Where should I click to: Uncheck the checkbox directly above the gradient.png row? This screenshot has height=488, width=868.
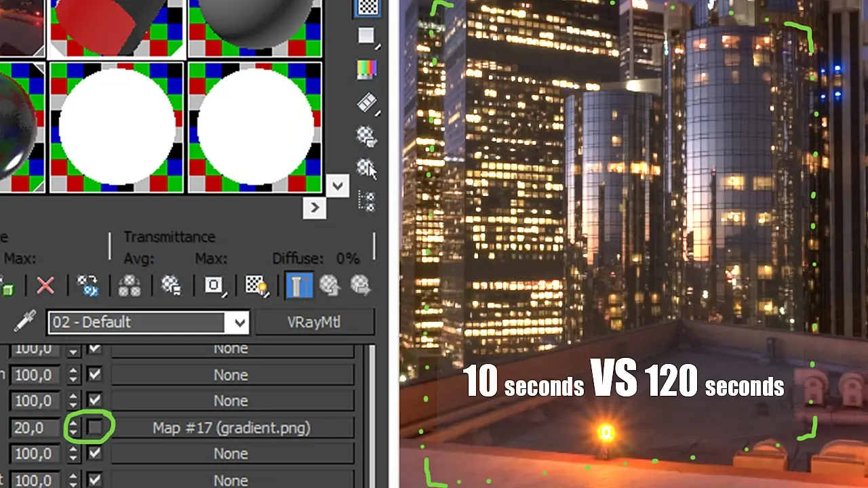click(x=95, y=401)
